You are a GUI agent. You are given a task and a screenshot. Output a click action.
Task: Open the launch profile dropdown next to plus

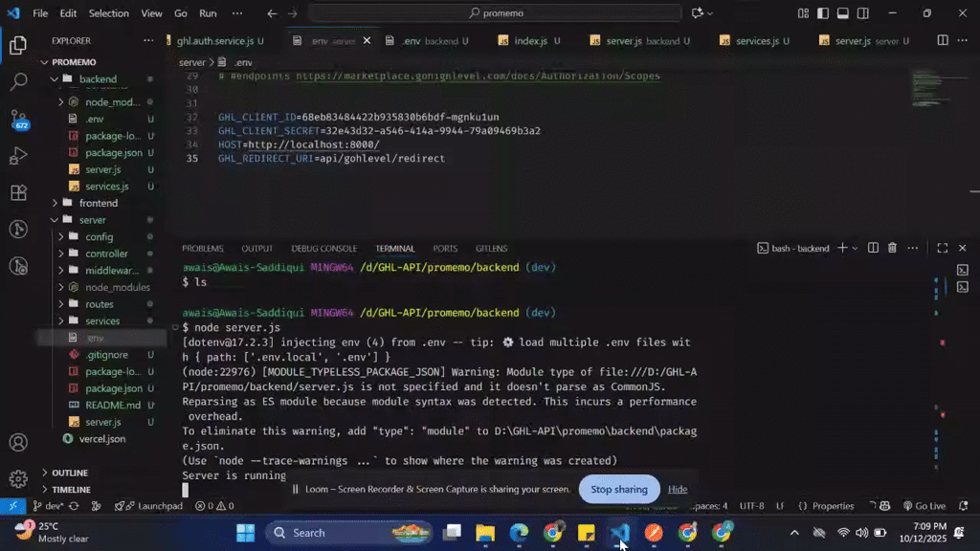[855, 248]
